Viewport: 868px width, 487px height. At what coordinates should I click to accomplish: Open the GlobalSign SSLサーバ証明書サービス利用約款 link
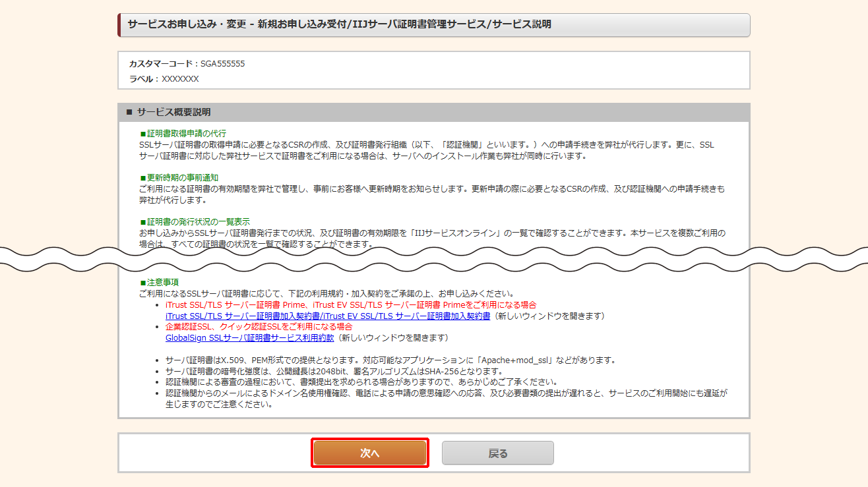tap(249, 338)
